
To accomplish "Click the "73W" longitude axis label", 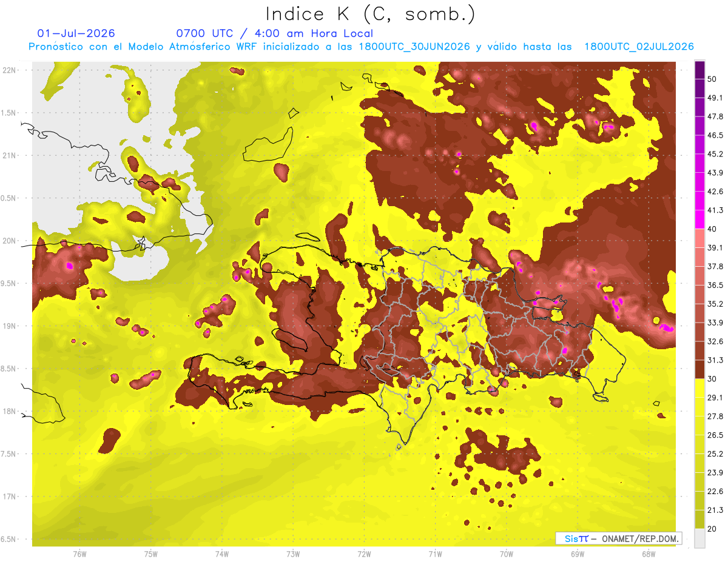I will click(x=293, y=554).
